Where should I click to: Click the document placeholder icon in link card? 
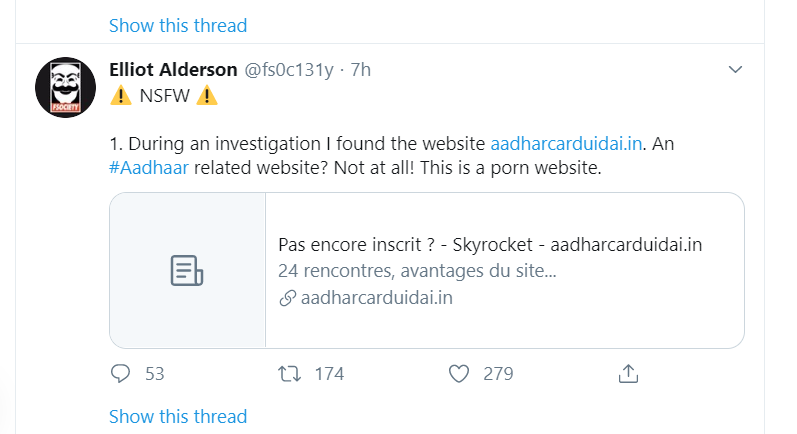(x=187, y=270)
